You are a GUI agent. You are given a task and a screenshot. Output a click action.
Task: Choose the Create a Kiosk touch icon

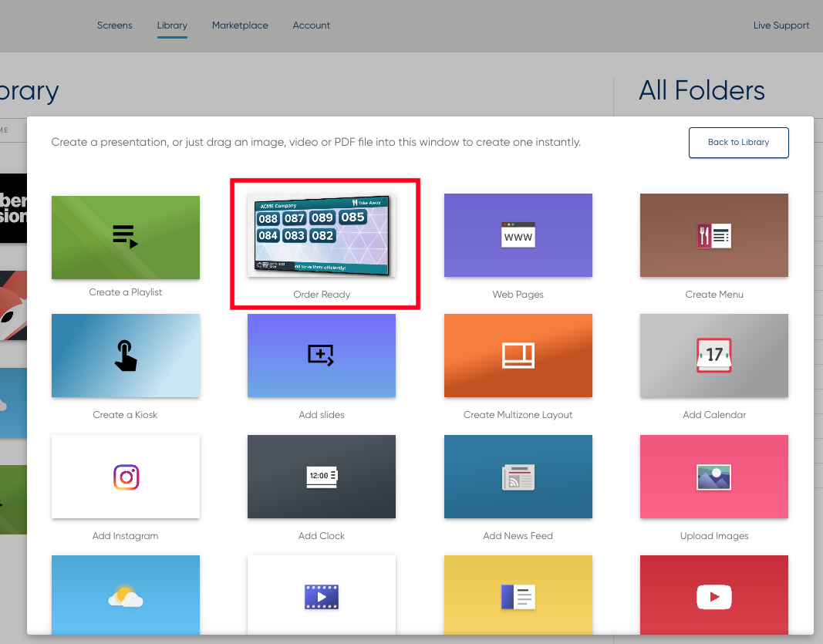click(x=125, y=356)
